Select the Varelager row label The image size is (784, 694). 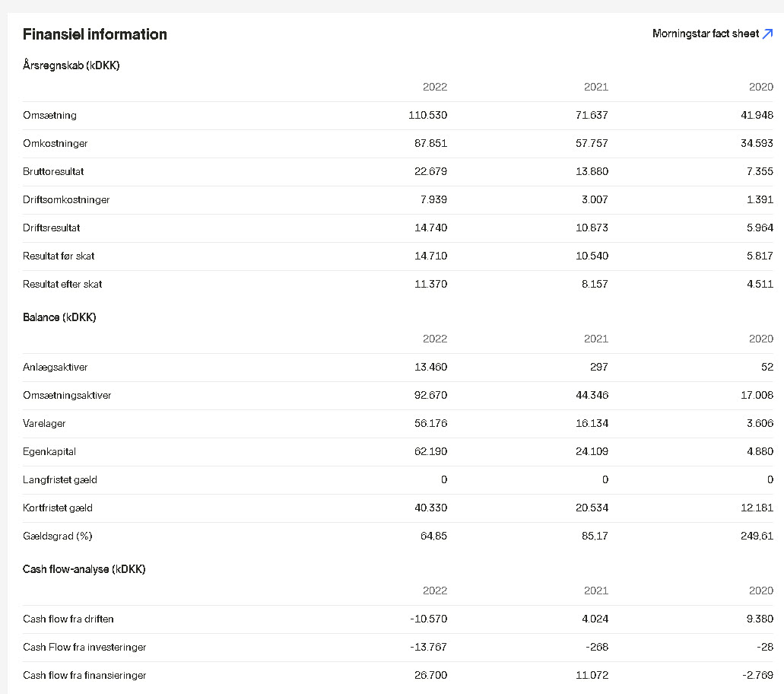tap(44, 423)
